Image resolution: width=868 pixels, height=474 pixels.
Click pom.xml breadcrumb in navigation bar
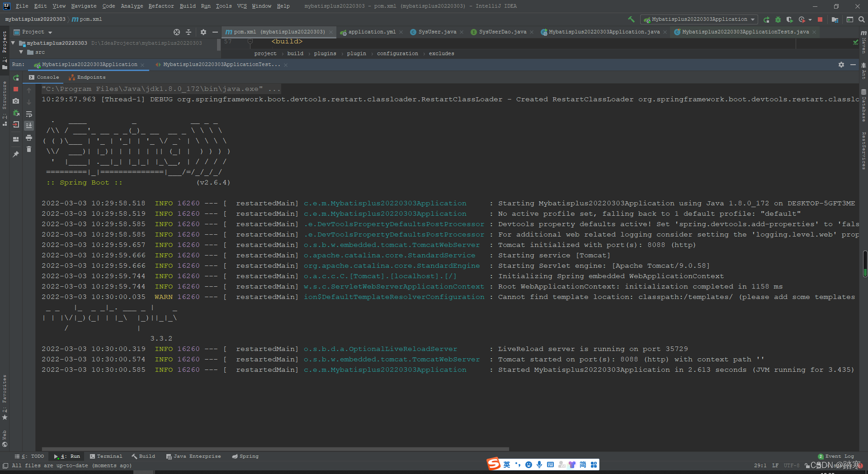87,19
